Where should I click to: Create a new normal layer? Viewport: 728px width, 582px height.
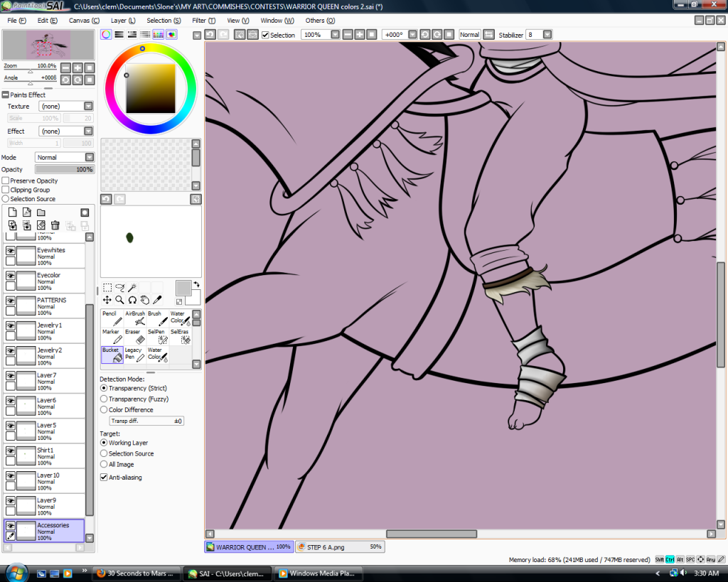coord(13,212)
